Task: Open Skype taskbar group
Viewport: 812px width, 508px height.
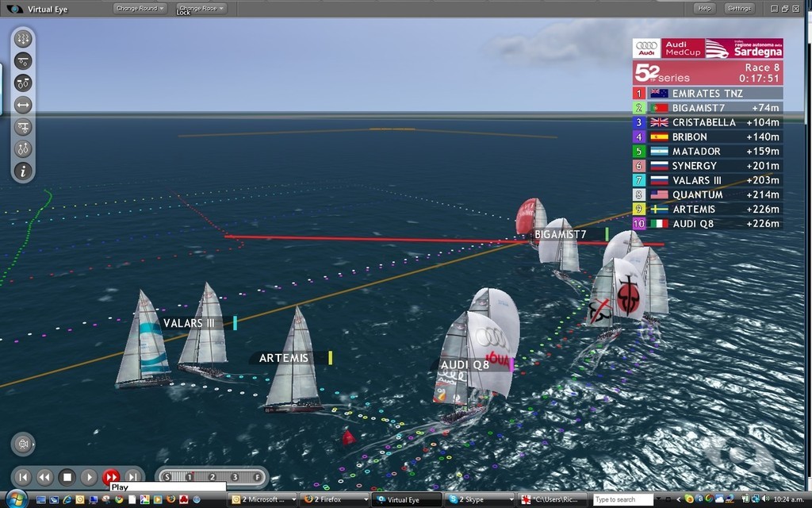Action: [480, 500]
